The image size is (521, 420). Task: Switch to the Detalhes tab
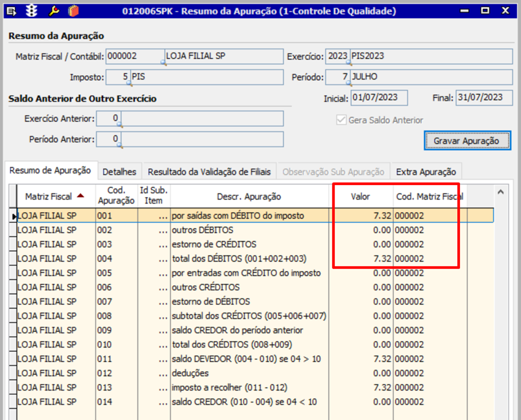[x=119, y=172]
